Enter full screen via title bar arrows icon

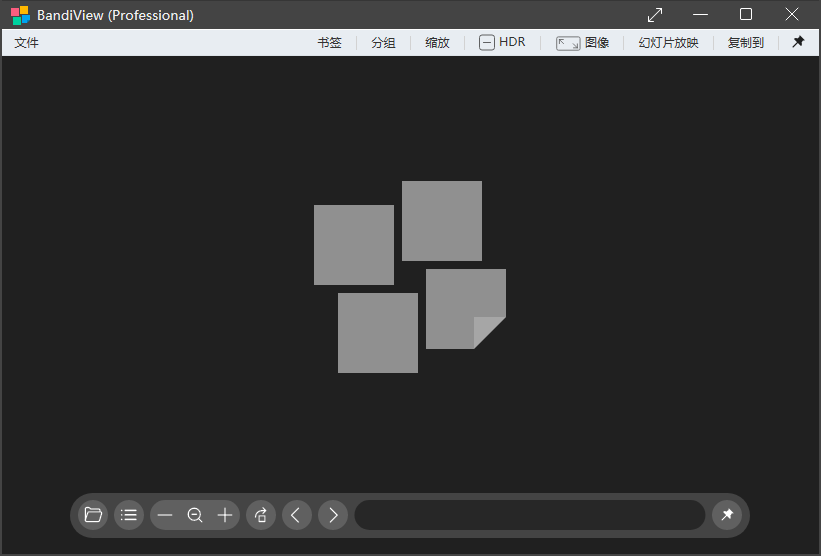click(x=655, y=15)
